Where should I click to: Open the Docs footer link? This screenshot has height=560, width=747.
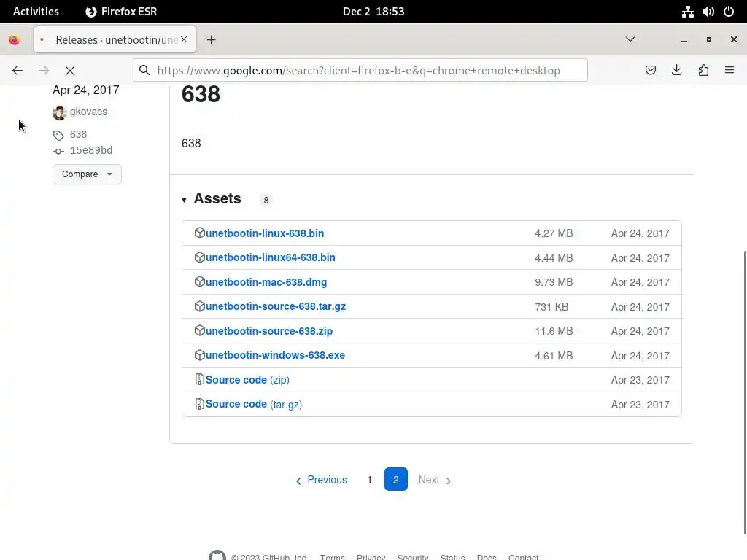[487, 556]
